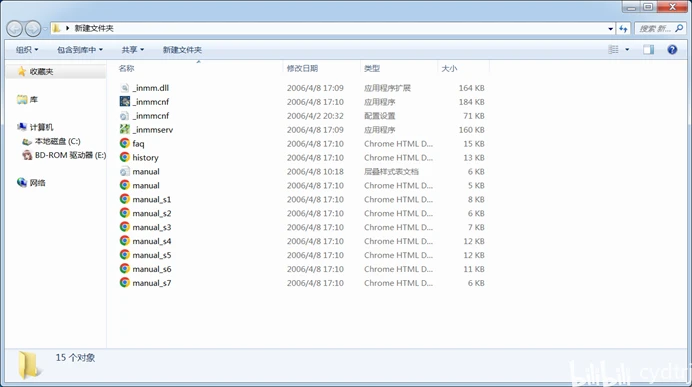This screenshot has height=387, width=692.
Task: Open the help question mark icon
Action: coord(672,49)
